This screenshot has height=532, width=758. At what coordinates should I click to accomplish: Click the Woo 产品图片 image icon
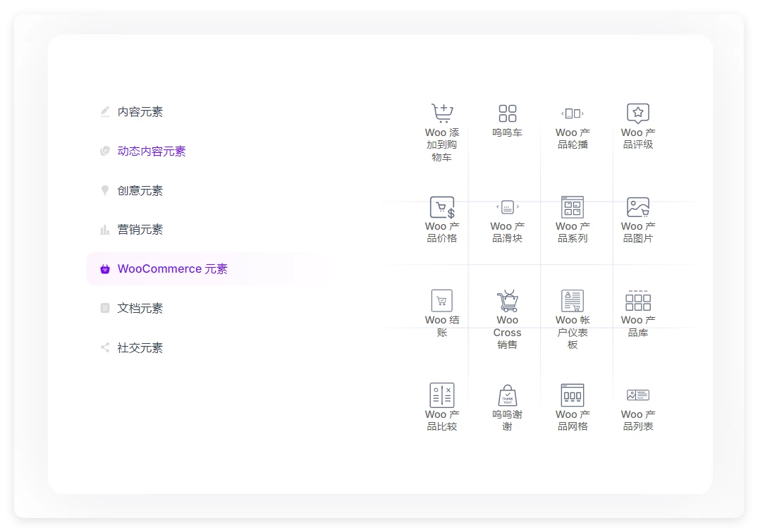click(x=637, y=207)
